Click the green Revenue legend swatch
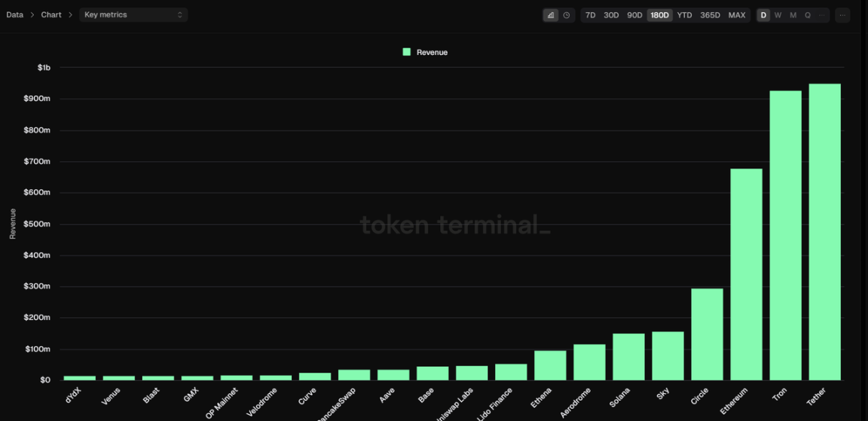The image size is (868, 421). (x=407, y=52)
